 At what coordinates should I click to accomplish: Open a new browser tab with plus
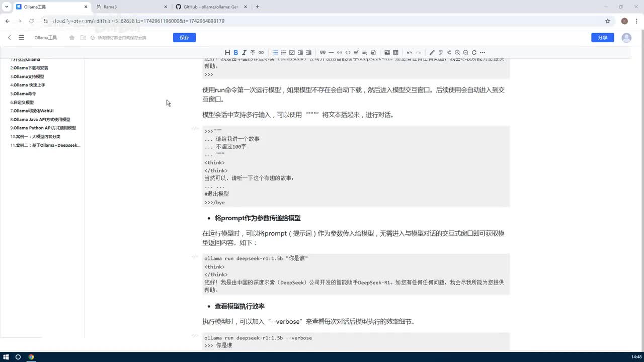[x=258, y=7]
